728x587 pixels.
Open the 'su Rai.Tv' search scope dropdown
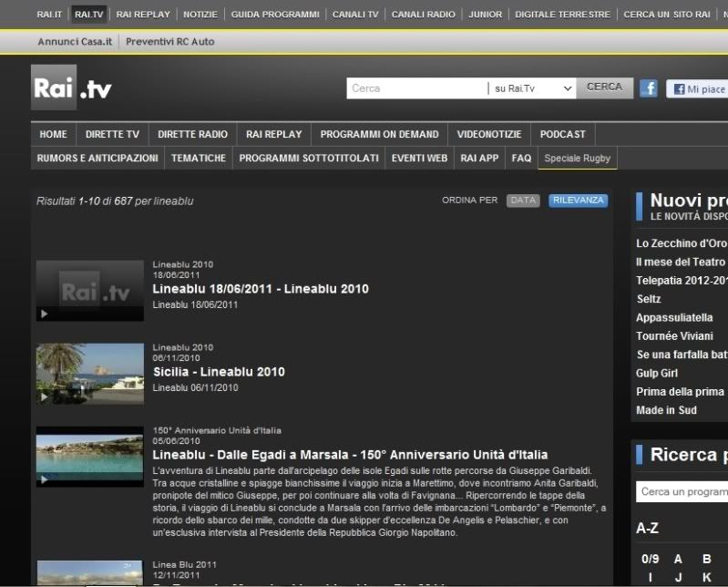coord(532,88)
